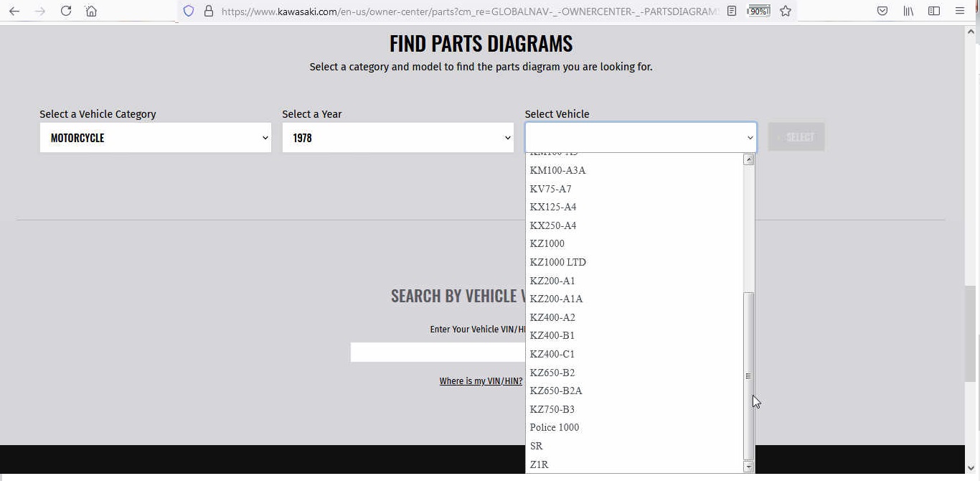
Task: Open the library bookshelf icon
Action: 908,11
